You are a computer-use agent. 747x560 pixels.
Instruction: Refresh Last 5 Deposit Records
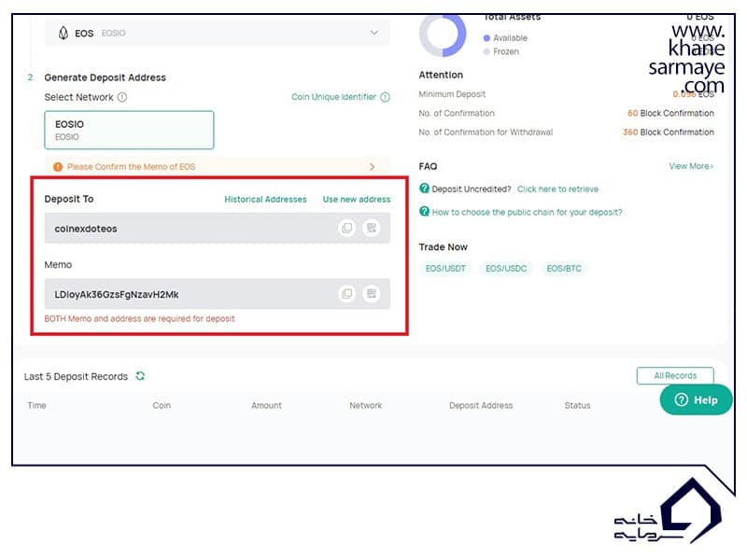(140, 376)
